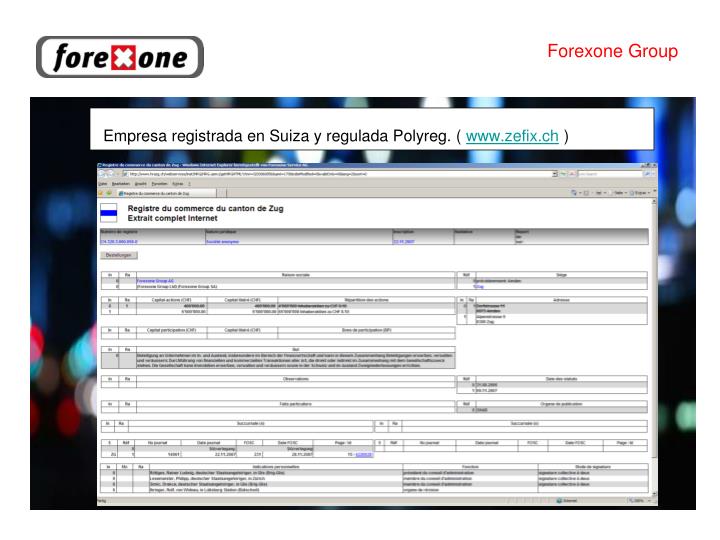Click the Feeds icon in command bar

(x=586, y=193)
